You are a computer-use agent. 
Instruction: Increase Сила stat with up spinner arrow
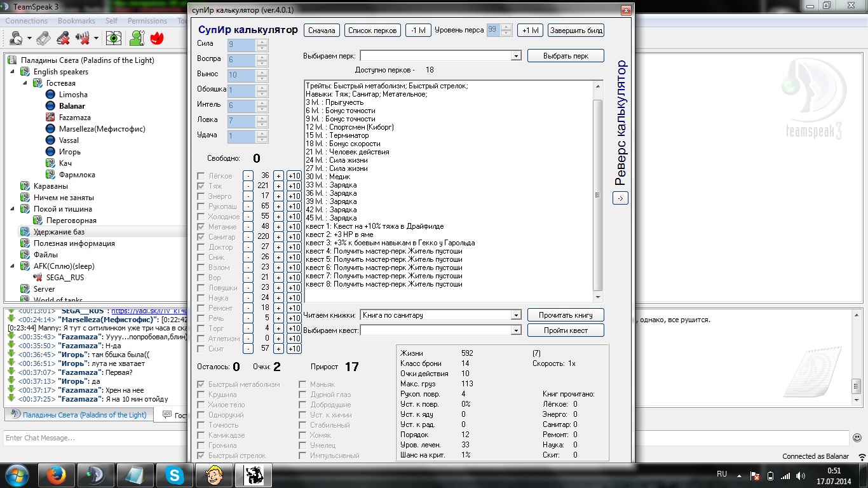pyautogui.click(x=262, y=42)
